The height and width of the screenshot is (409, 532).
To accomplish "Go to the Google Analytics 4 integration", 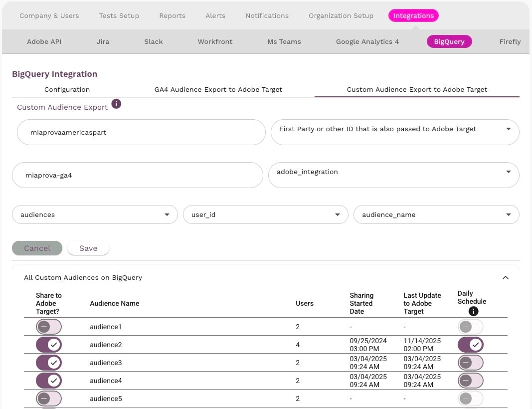I will (367, 42).
